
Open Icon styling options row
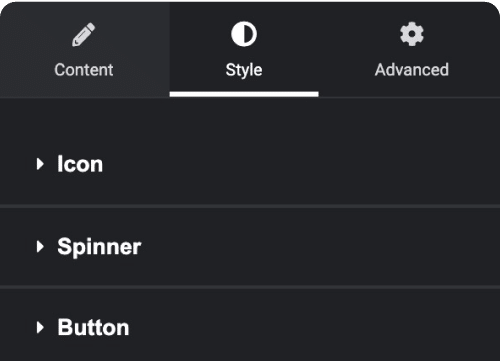tap(250, 164)
